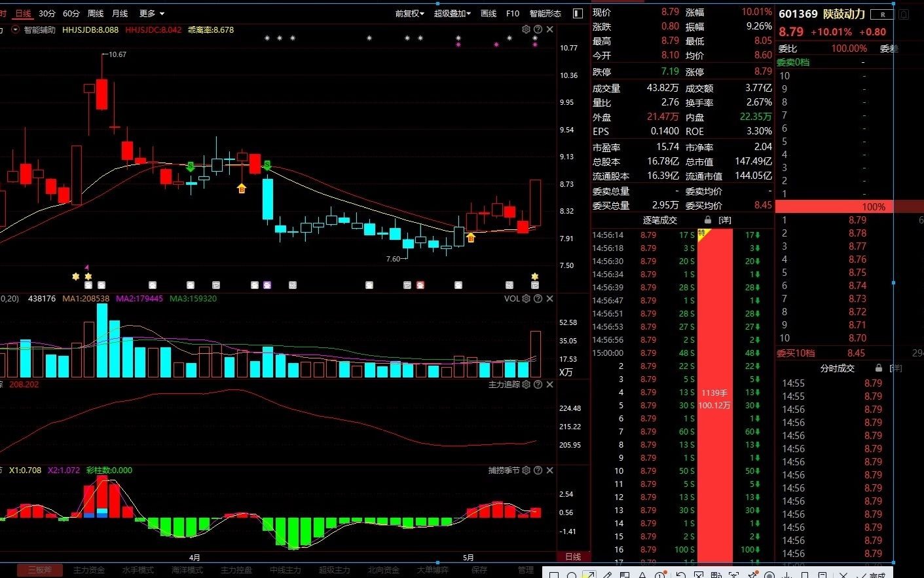Select the pen tool in screenshot toolbar
The width and height of the screenshot is (924, 578).
click(x=607, y=575)
